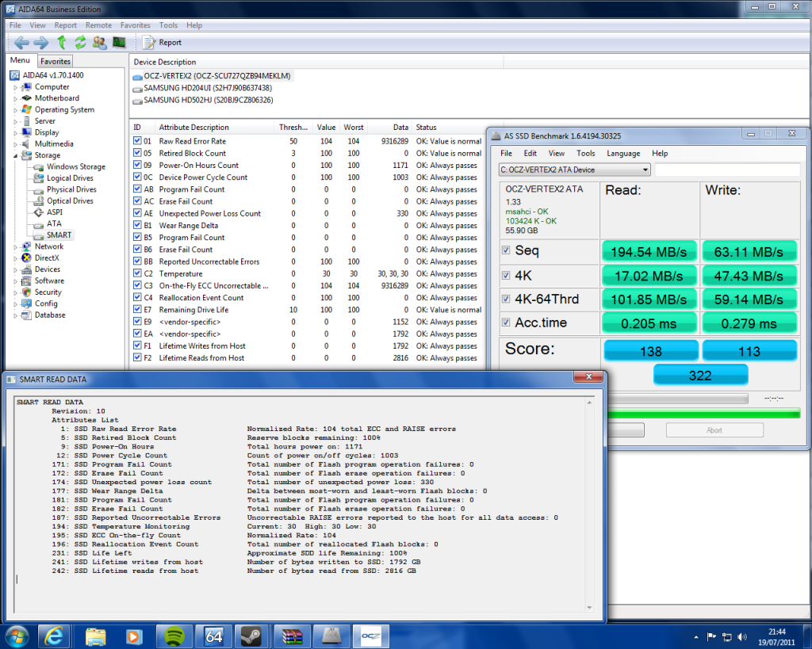
Task: Click the Forward arrow in AIDA64 toolbar
Action: click(x=41, y=43)
